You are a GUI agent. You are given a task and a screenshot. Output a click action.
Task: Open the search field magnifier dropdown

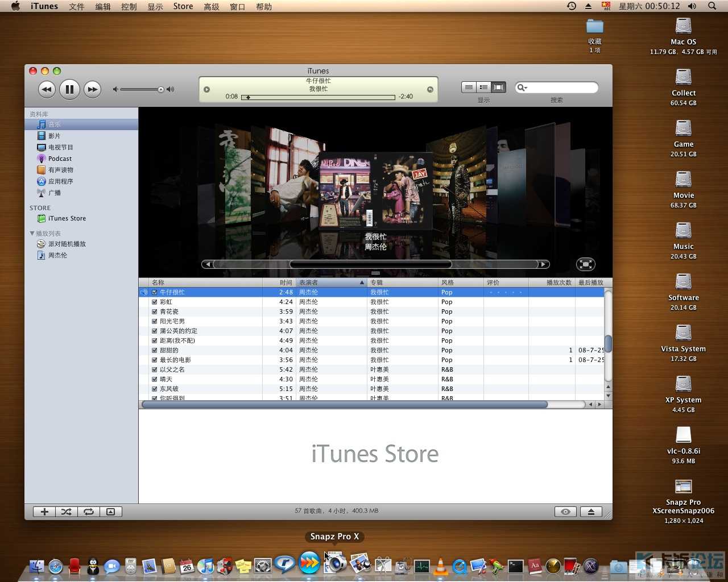pos(522,88)
